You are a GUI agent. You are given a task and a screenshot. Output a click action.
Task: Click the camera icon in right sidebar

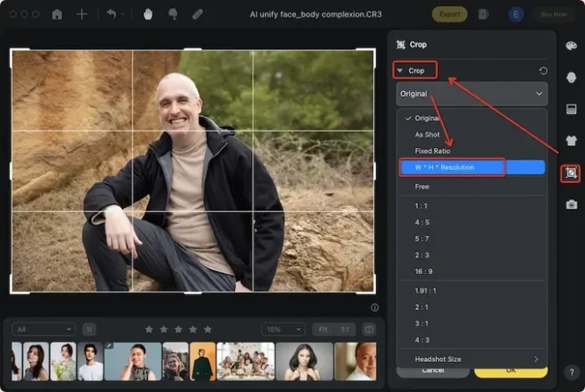tap(572, 204)
